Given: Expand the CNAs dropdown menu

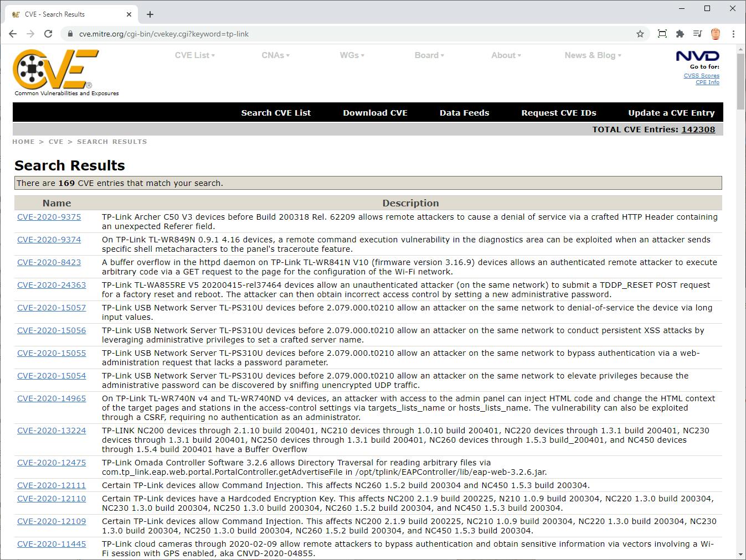Looking at the screenshot, I should (x=275, y=55).
